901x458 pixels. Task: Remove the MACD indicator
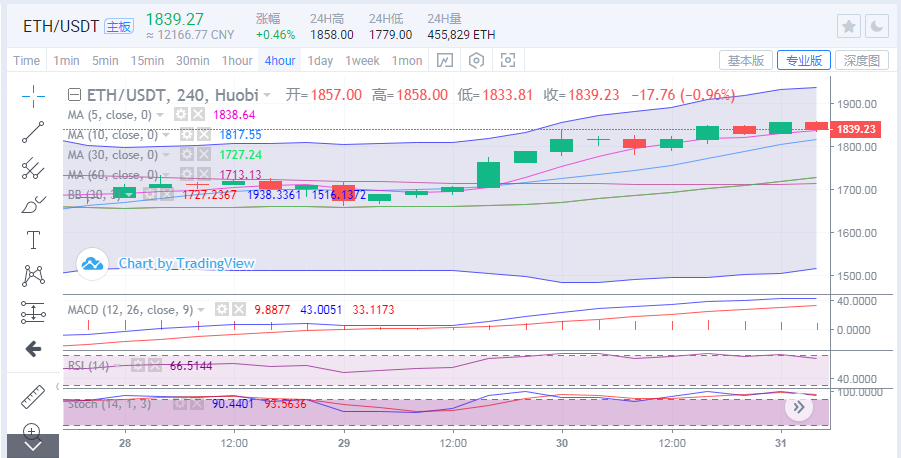pos(238,310)
